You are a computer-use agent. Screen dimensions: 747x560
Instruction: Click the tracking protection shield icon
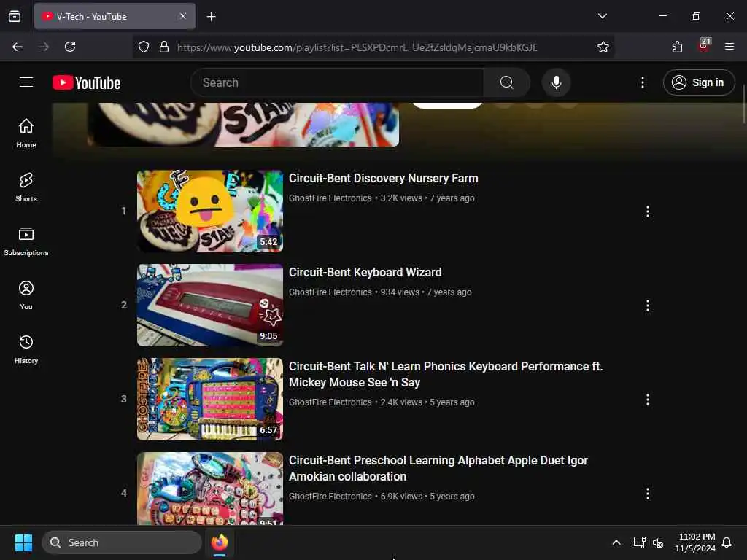[x=144, y=47]
